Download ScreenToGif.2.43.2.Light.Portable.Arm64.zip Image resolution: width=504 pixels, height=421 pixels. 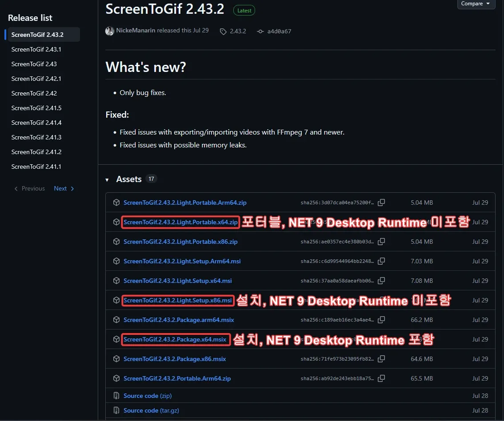[185, 203]
